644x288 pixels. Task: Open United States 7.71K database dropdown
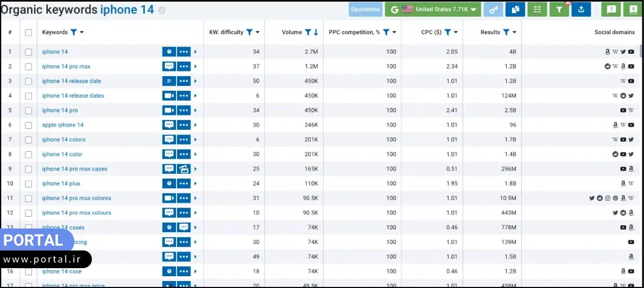click(x=433, y=10)
